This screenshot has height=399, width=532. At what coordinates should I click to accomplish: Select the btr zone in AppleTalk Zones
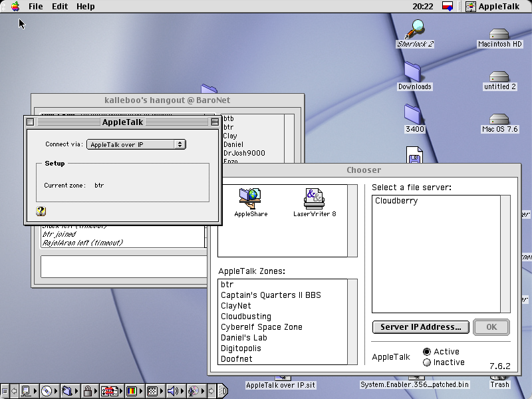[282, 285]
